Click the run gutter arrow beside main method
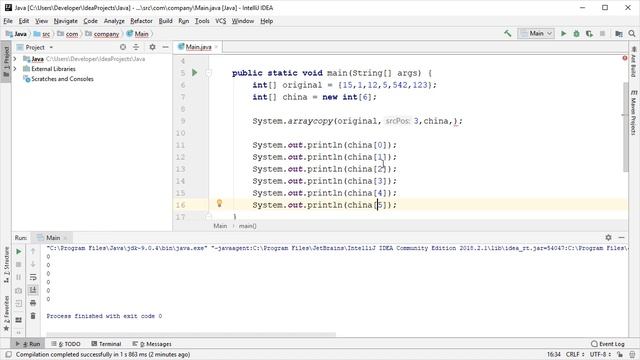Viewport: 640px width, 360px height. 195,73
